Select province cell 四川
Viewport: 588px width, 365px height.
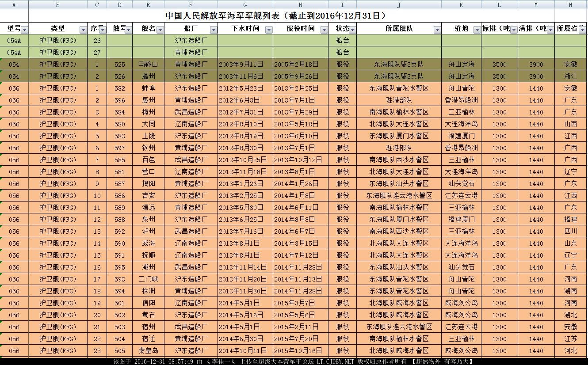point(571,231)
